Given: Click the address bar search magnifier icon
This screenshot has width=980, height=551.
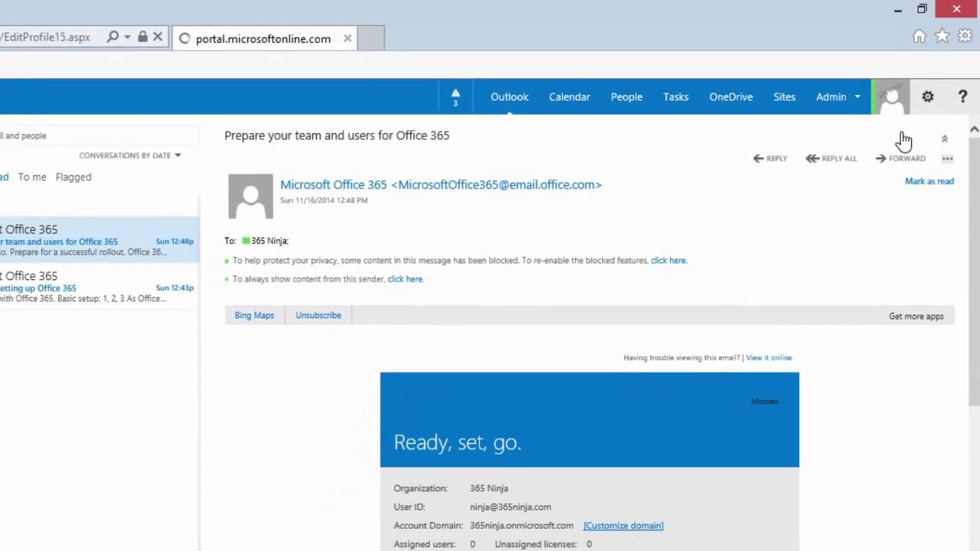Looking at the screenshot, I should (x=113, y=37).
